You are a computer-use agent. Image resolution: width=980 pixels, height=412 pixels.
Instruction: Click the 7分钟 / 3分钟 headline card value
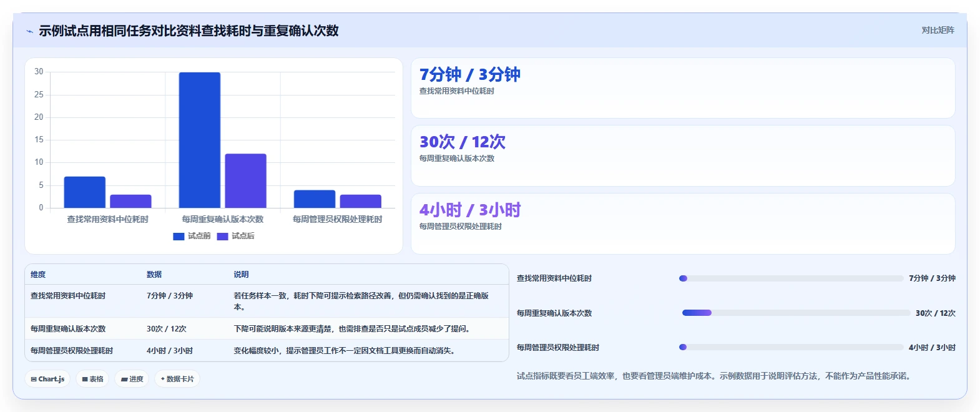point(470,74)
